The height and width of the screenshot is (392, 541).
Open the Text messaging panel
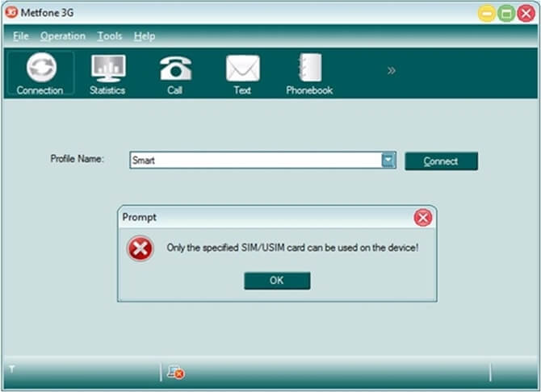pyautogui.click(x=242, y=74)
